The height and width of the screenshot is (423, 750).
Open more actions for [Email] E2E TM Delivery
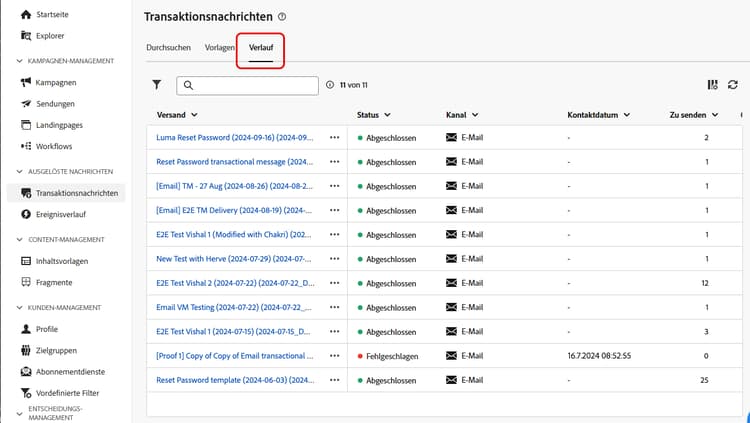pyautogui.click(x=334, y=210)
